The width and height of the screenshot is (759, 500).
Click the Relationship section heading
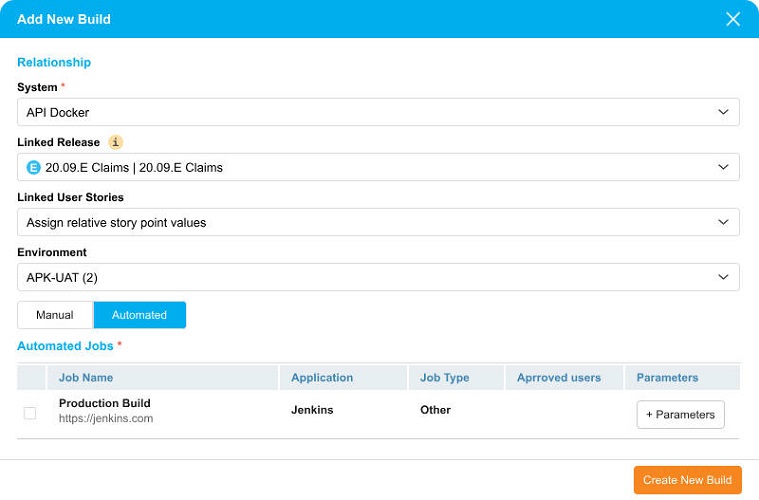(54, 62)
